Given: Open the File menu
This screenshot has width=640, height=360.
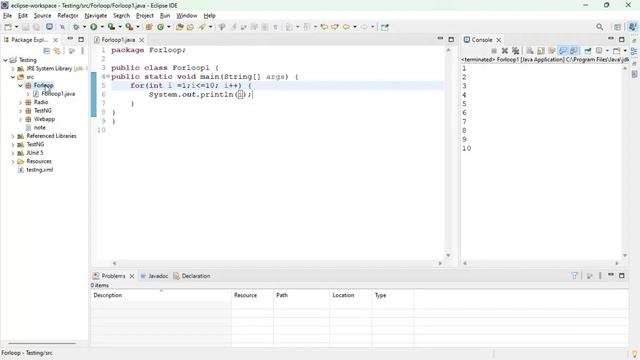Looking at the screenshot, I should [7, 16].
